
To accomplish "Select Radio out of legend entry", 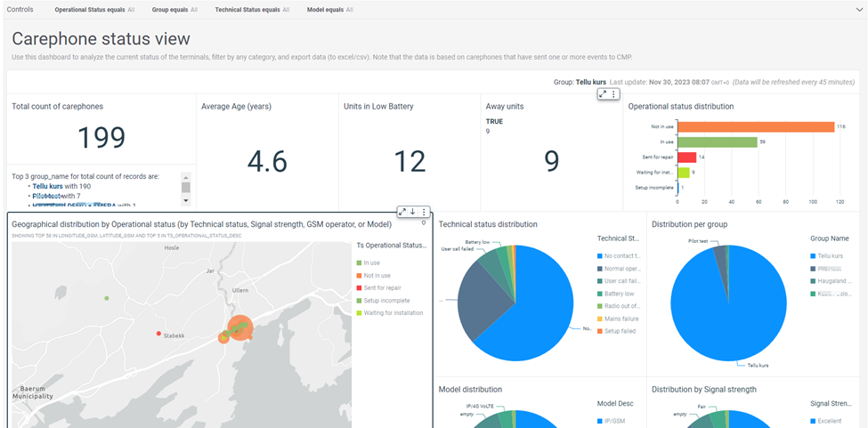I will click(619, 306).
